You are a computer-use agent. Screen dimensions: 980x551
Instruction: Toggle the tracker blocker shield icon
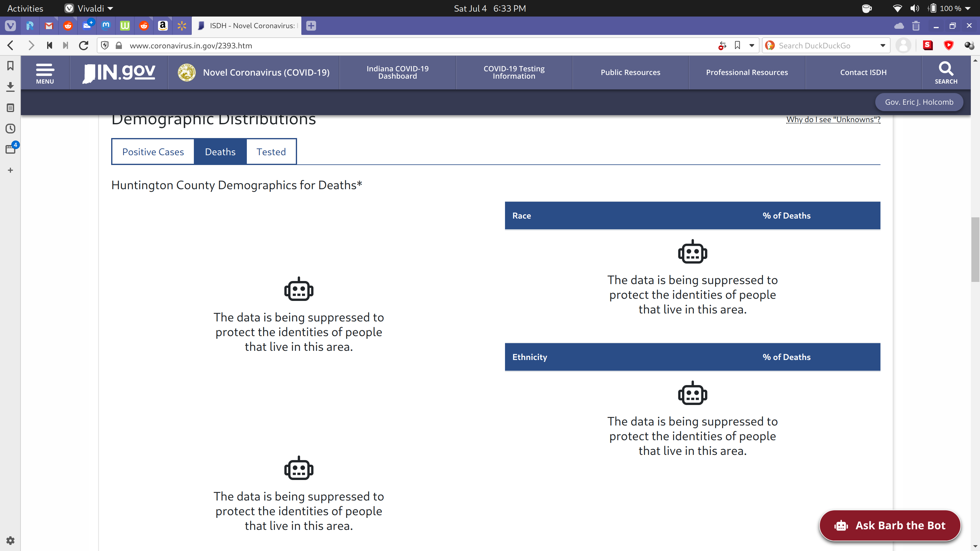pyautogui.click(x=105, y=46)
